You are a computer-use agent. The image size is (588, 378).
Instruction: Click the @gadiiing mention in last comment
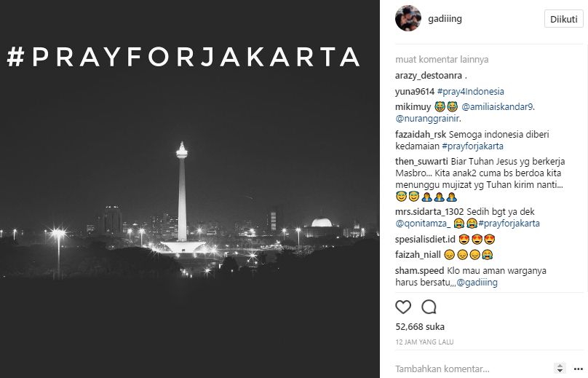[477, 283]
